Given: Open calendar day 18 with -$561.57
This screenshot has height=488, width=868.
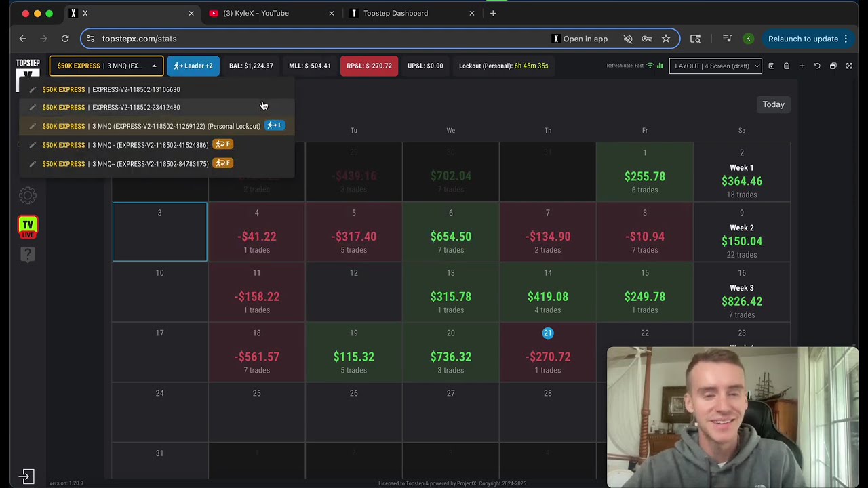Looking at the screenshot, I should point(257,352).
